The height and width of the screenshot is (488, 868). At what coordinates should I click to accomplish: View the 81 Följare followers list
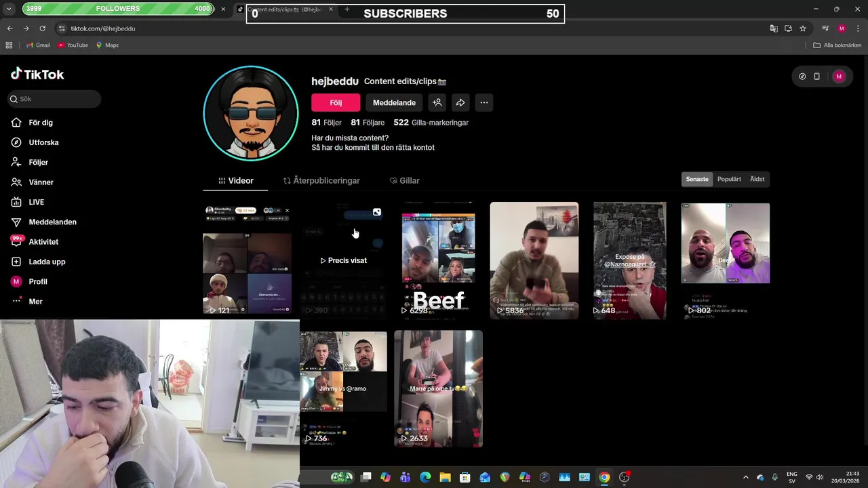pos(368,123)
